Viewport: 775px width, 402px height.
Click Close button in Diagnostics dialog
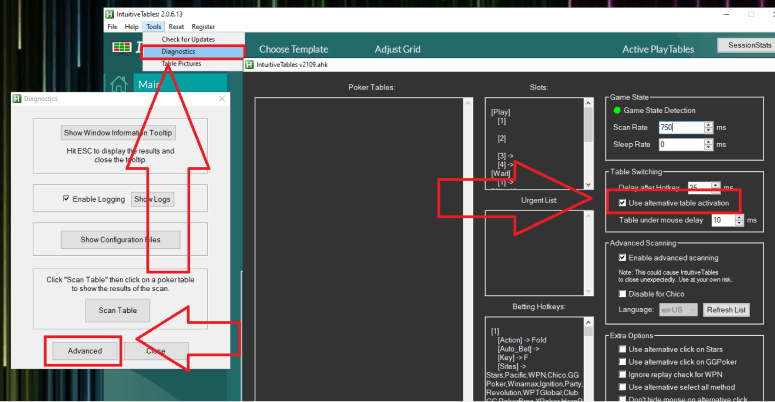point(156,351)
